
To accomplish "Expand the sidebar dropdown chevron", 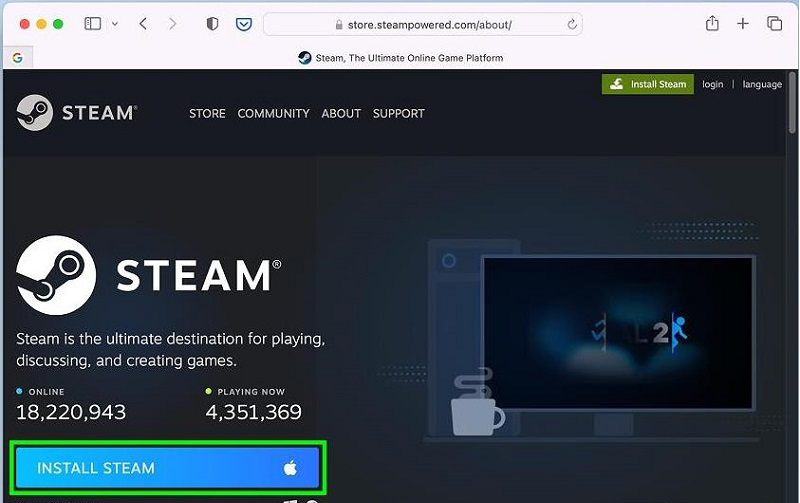I will (x=115, y=24).
